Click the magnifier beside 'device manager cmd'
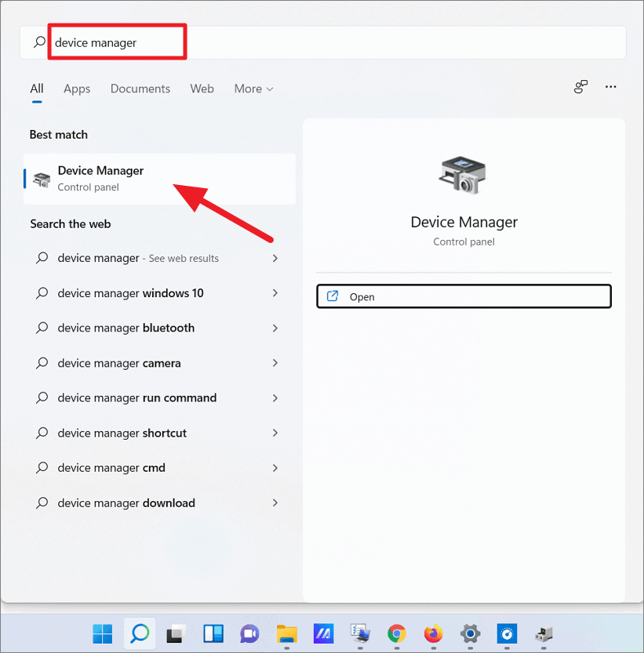 pyautogui.click(x=41, y=468)
